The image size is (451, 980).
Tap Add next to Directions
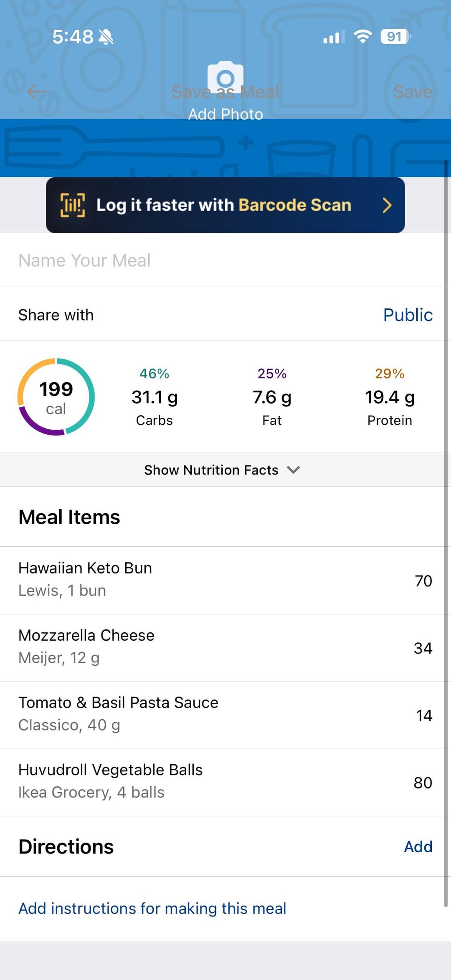click(x=418, y=847)
